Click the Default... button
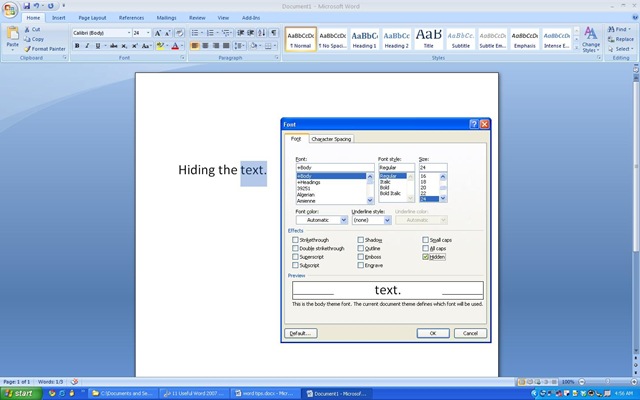The height and width of the screenshot is (400, 640). point(301,333)
